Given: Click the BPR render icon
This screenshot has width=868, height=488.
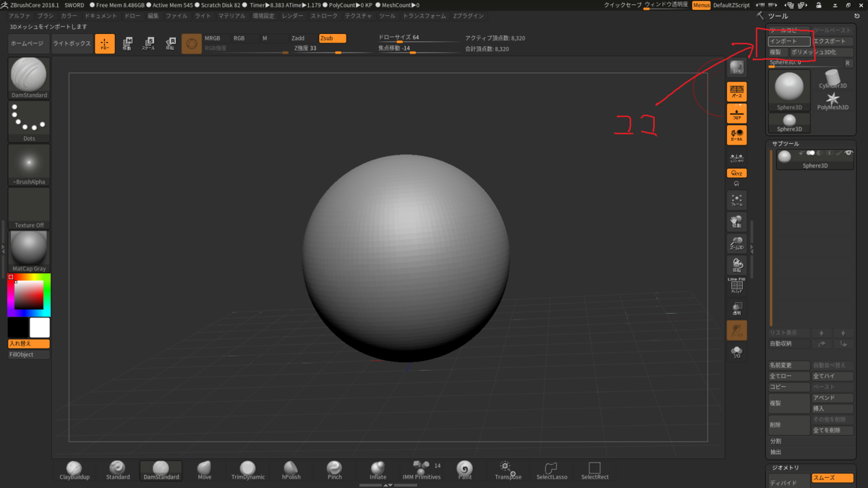Looking at the screenshot, I should pyautogui.click(x=736, y=69).
